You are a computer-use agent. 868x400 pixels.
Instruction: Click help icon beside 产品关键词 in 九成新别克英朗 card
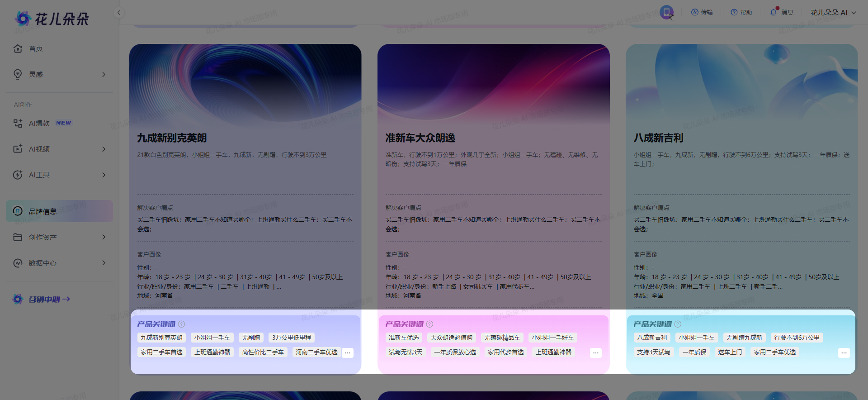[182, 324]
